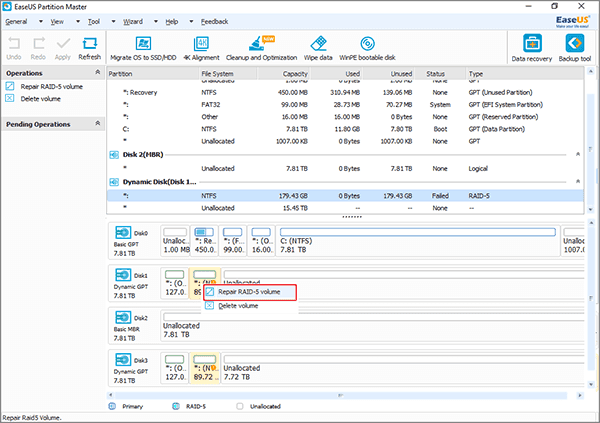600x423 pixels.
Task: Collapse the Pending Operations panel
Action: pos(96,124)
